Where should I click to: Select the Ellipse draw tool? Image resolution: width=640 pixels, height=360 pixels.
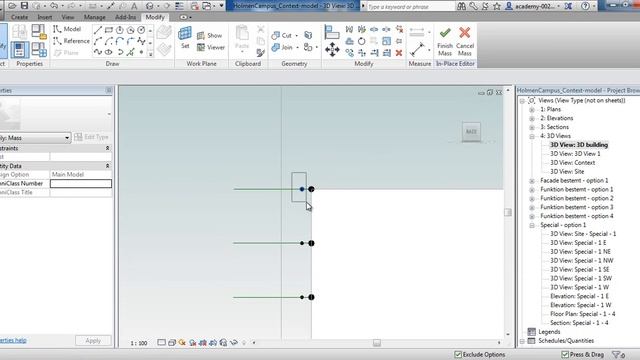pyautogui.click(x=109, y=52)
